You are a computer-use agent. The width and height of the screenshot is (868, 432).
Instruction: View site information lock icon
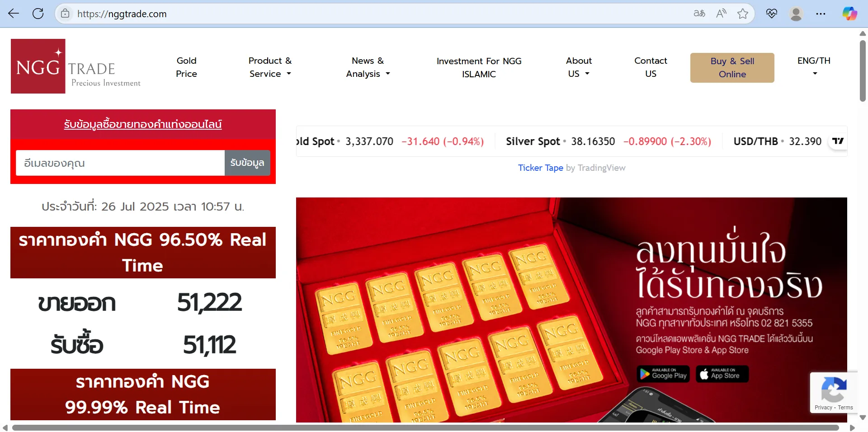65,14
